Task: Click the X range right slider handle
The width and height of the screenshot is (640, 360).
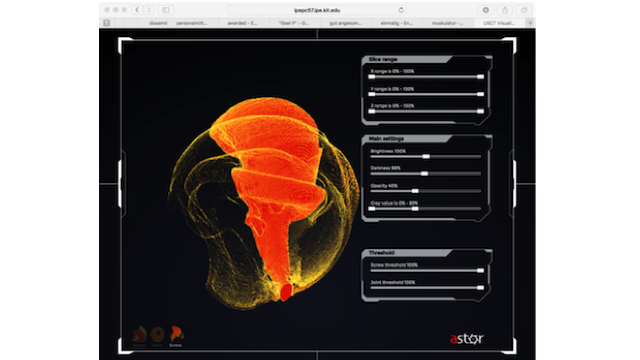Action: (480, 77)
